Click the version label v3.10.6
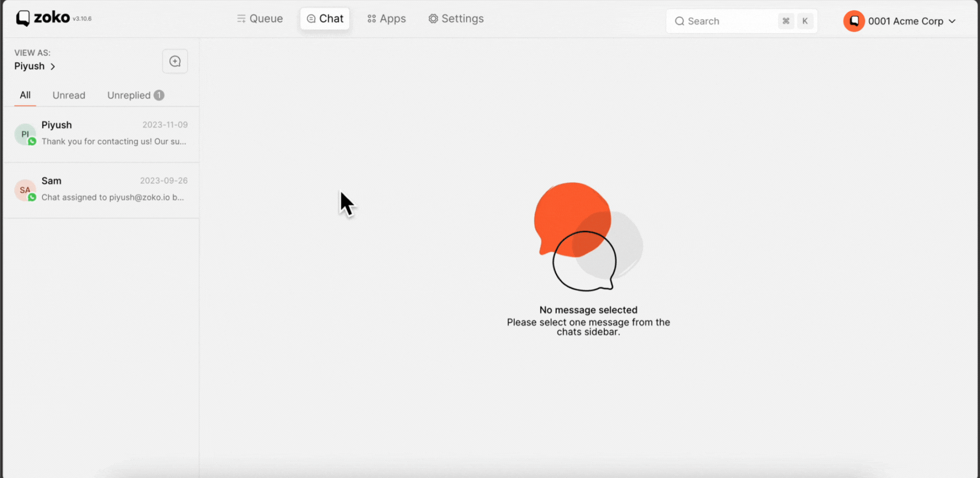The height and width of the screenshot is (478, 980). pyautogui.click(x=82, y=19)
